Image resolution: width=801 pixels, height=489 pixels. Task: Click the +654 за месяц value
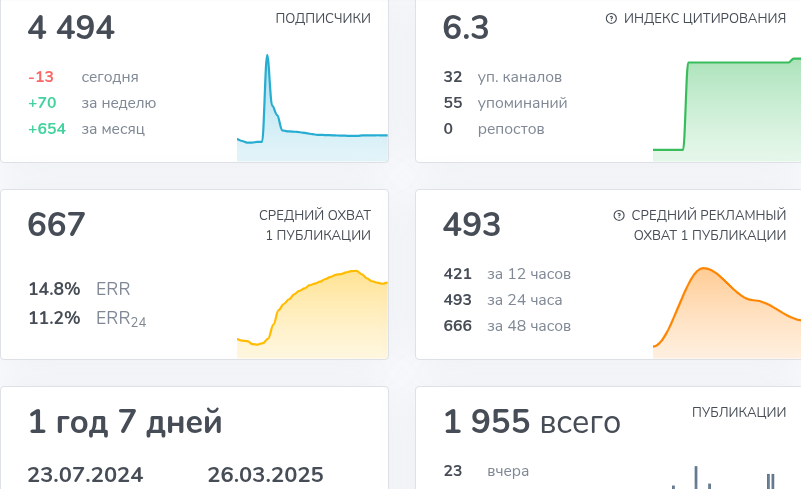click(x=47, y=129)
